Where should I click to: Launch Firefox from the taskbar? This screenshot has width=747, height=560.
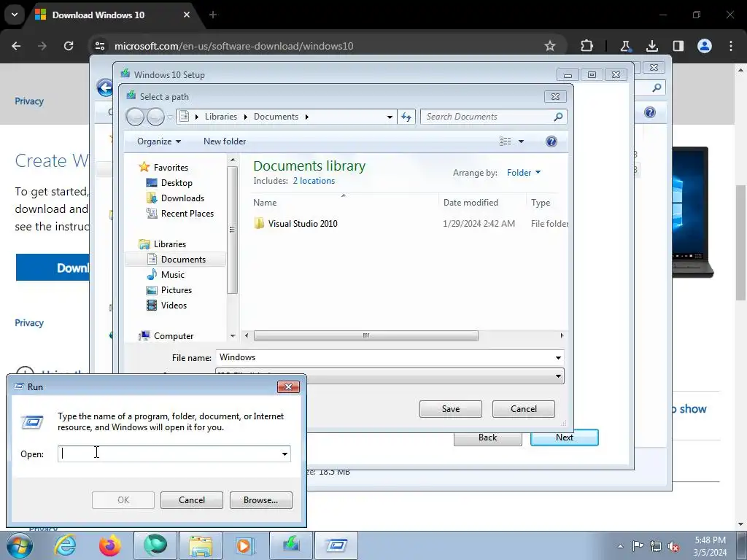[109, 545]
